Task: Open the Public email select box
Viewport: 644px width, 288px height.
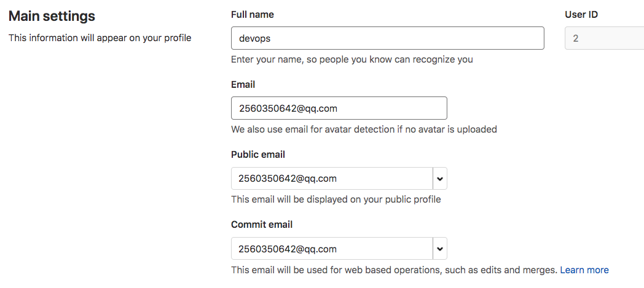Action: coord(332,179)
